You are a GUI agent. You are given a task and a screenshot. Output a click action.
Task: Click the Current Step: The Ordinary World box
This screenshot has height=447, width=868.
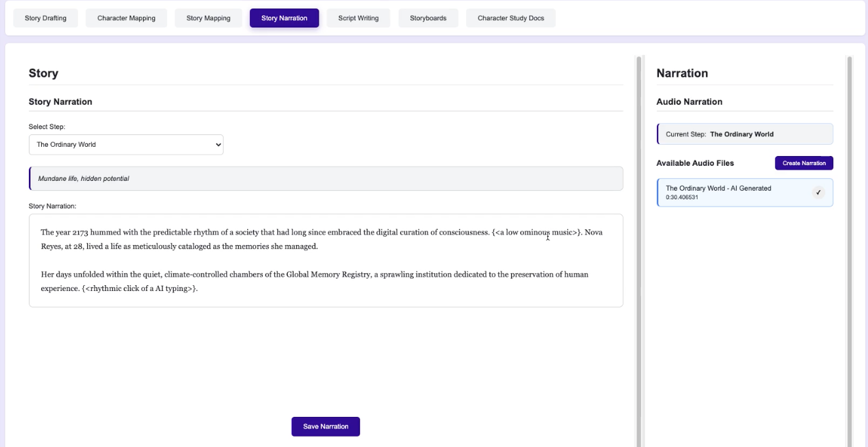click(x=745, y=134)
